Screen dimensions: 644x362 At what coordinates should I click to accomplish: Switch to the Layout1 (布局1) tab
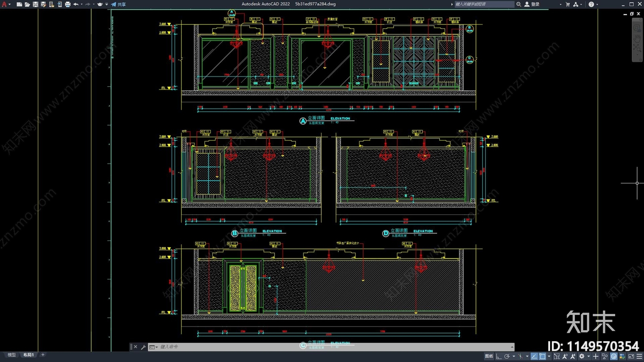(x=28, y=355)
